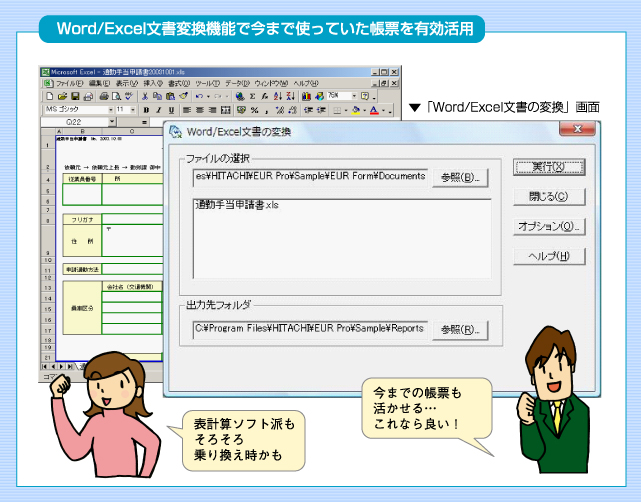Open the 挿入(I) menu in Excel
Screen dimensions: 641x502
(x=153, y=83)
